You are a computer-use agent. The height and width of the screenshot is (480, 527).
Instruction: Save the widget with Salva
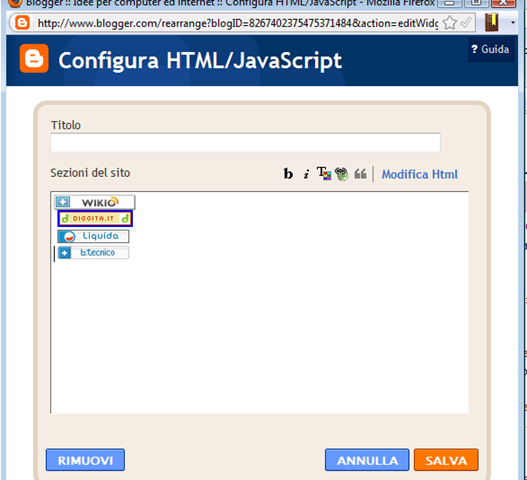tap(446, 460)
